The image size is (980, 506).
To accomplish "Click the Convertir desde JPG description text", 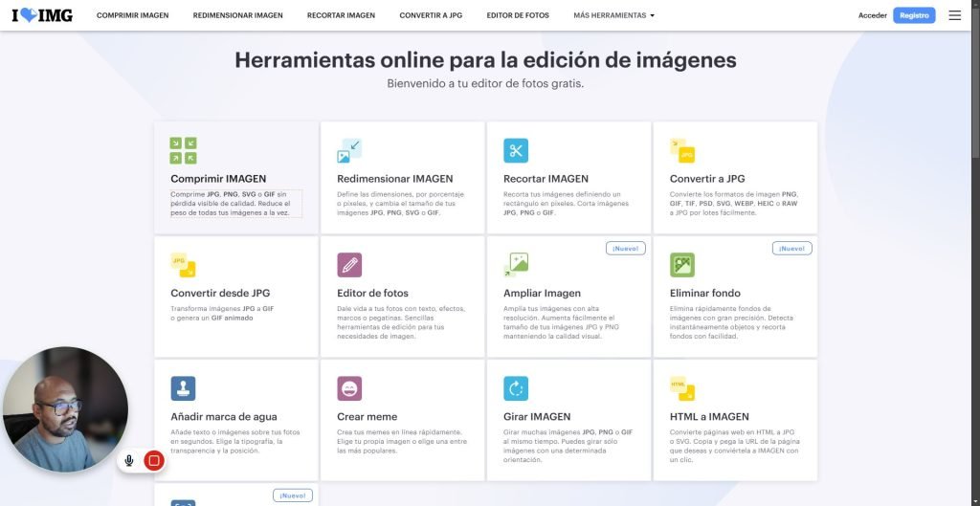I will click(x=222, y=313).
